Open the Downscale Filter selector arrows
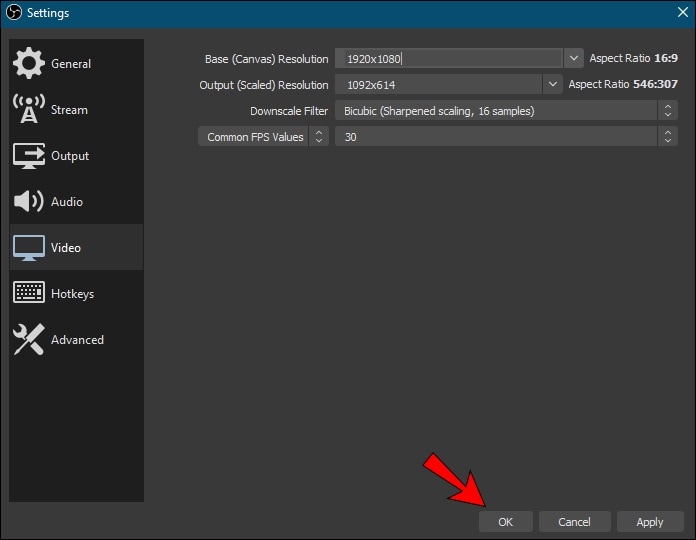Viewport: 696px width, 540px height. (668, 110)
